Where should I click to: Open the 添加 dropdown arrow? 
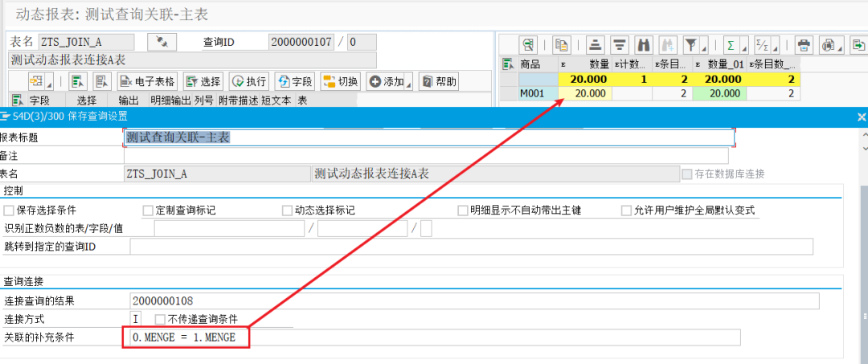coord(409,83)
